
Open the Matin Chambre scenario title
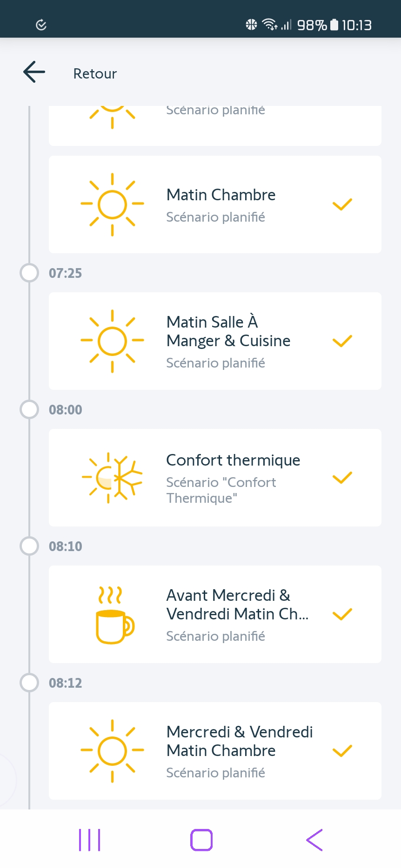click(x=221, y=195)
